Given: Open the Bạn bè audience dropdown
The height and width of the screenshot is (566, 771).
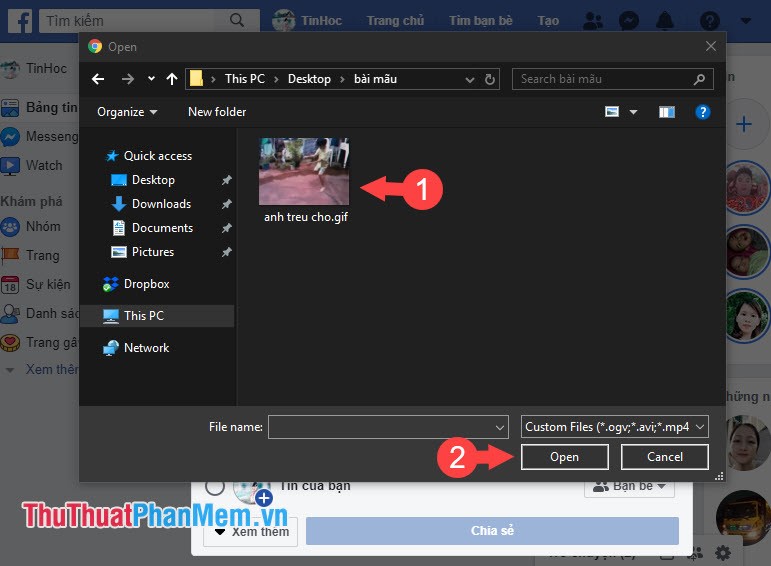Looking at the screenshot, I should 629,486.
